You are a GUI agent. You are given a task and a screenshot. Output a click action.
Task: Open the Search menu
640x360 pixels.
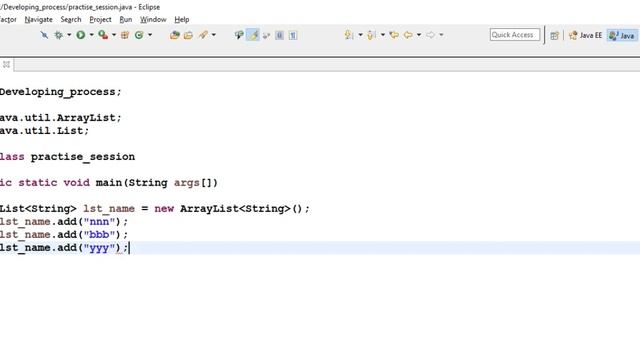pyautogui.click(x=71, y=20)
